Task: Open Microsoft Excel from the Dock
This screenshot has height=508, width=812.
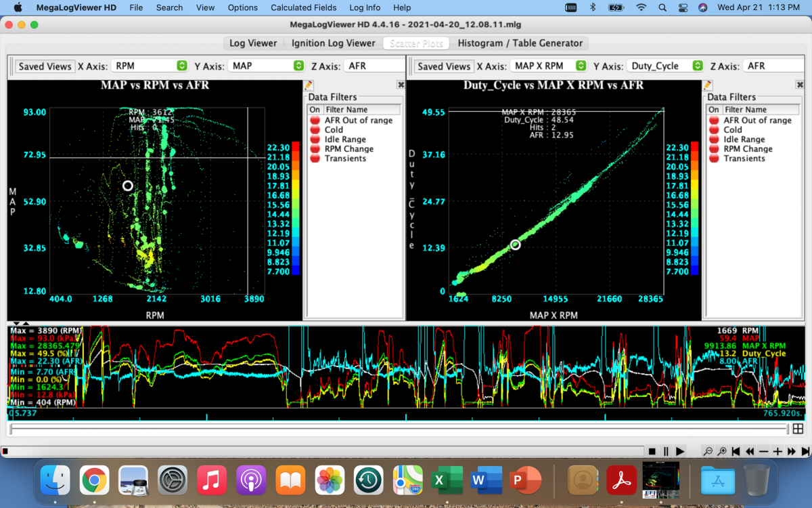Action: tap(447, 481)
